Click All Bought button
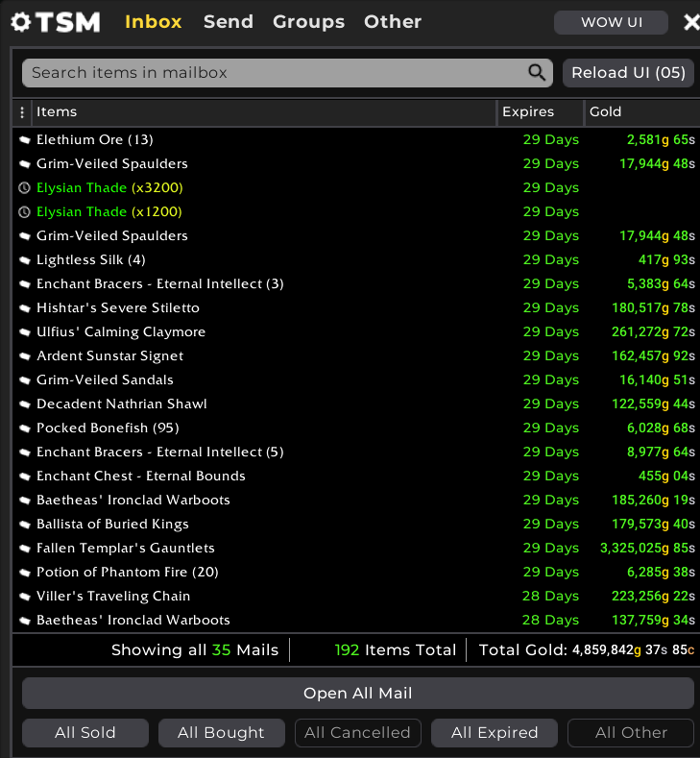 [221, 733]
